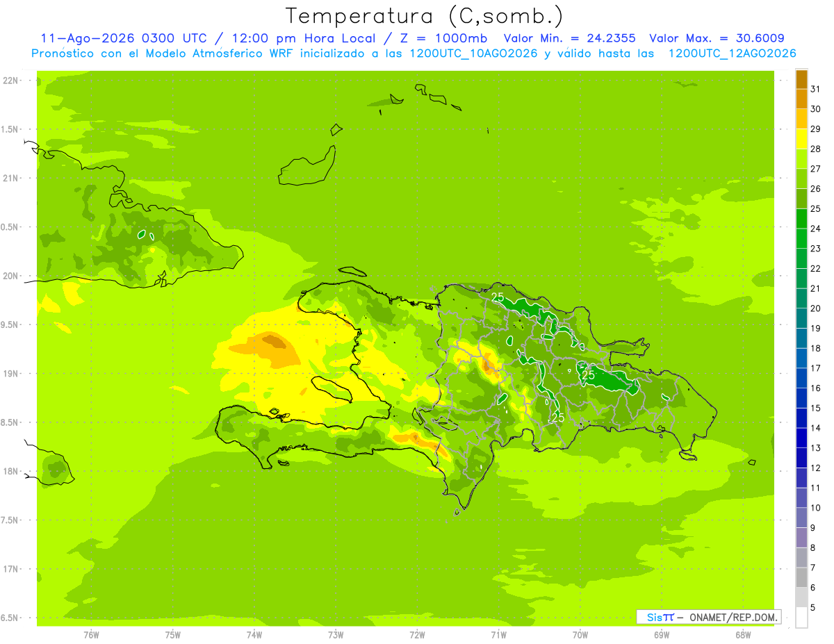Image resolution: width=834 pixels, height=644 pixels.
Task: Click the 69W longitude label
Action: (x=662, y=634)
